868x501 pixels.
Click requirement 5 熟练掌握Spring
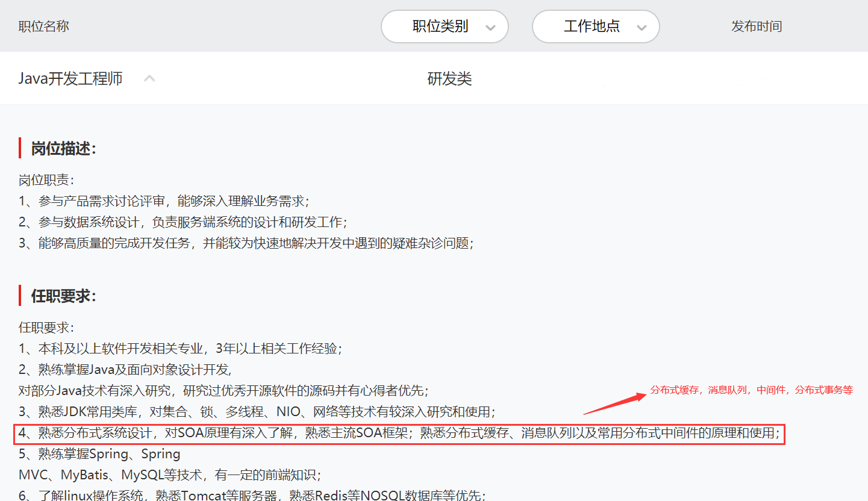(99, 454)
